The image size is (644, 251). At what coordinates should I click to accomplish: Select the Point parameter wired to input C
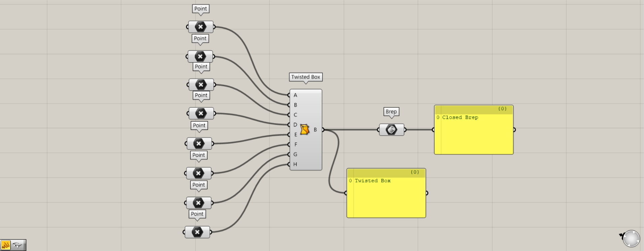click(201, 85)
